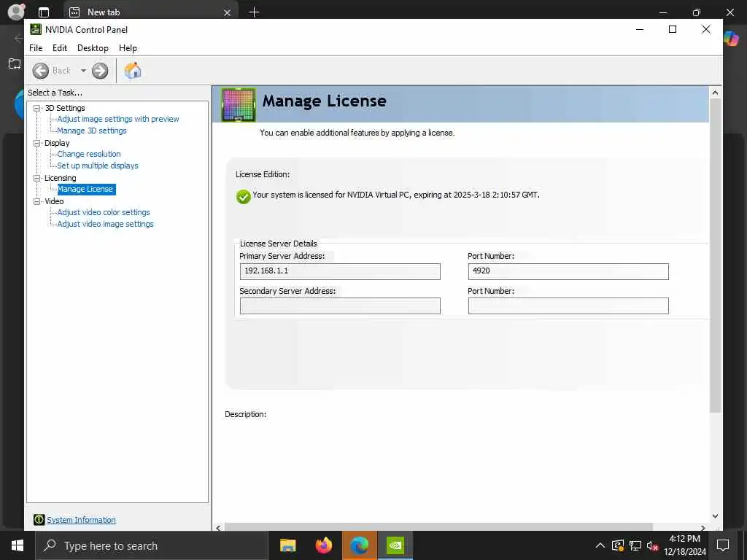
Task: Minimize the NVIDIA Control Panel window
Action: [x=640, y=29]
